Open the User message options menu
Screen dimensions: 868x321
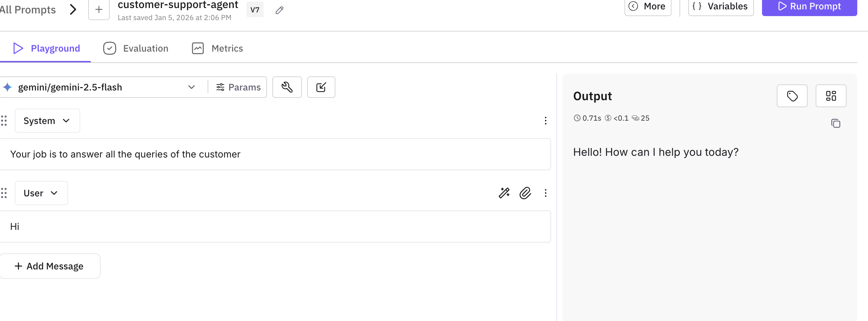546,193
